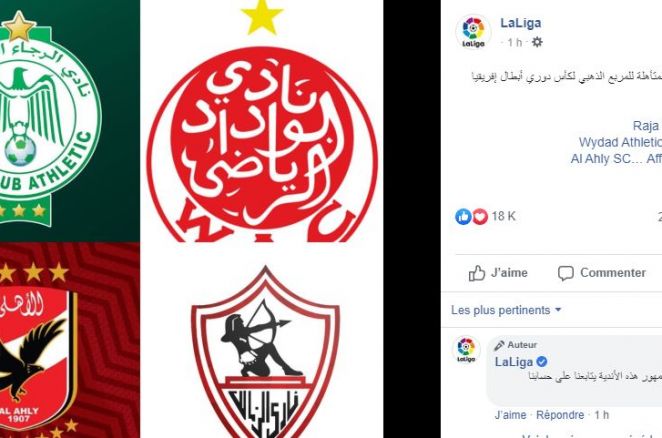Click the blue verified badge next to LaLiga
This screenshot has width=662, height=438.
[542, 362]
